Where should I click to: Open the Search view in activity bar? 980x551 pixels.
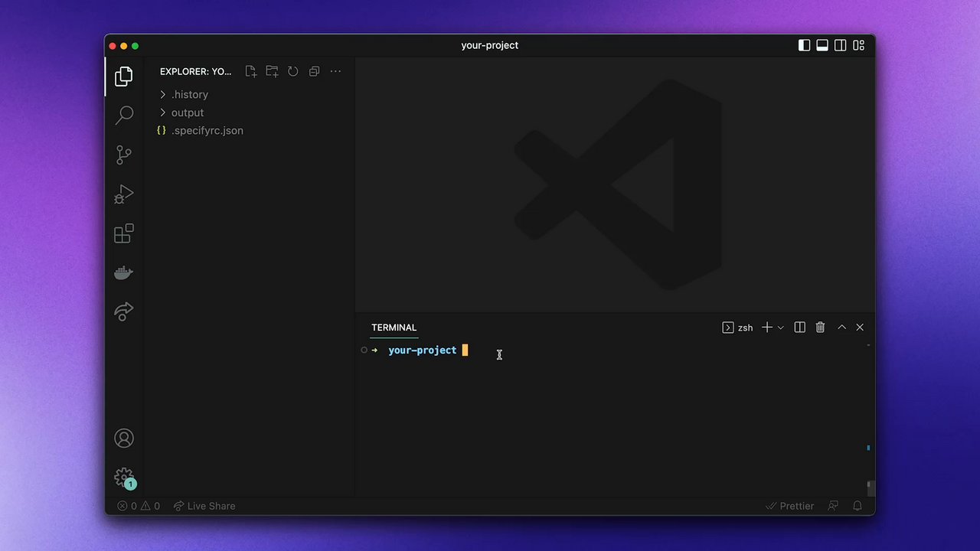click(123, 115)
